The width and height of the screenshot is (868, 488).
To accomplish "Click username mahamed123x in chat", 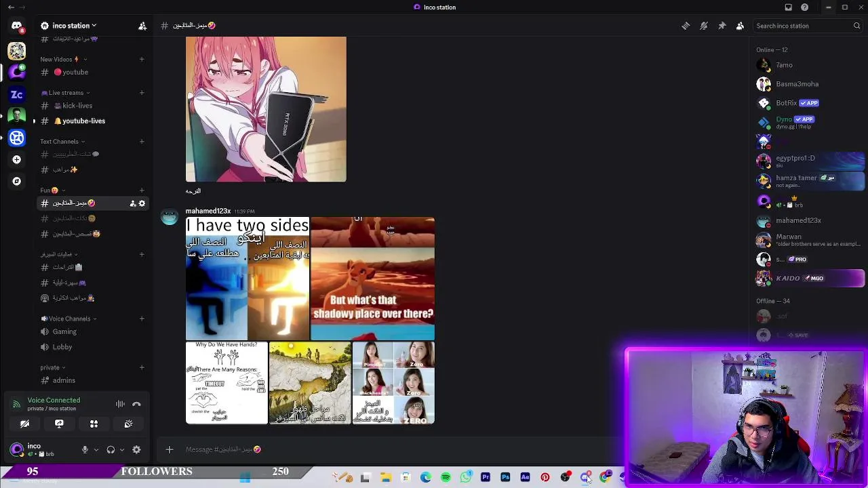I will (x=208, y=211).
